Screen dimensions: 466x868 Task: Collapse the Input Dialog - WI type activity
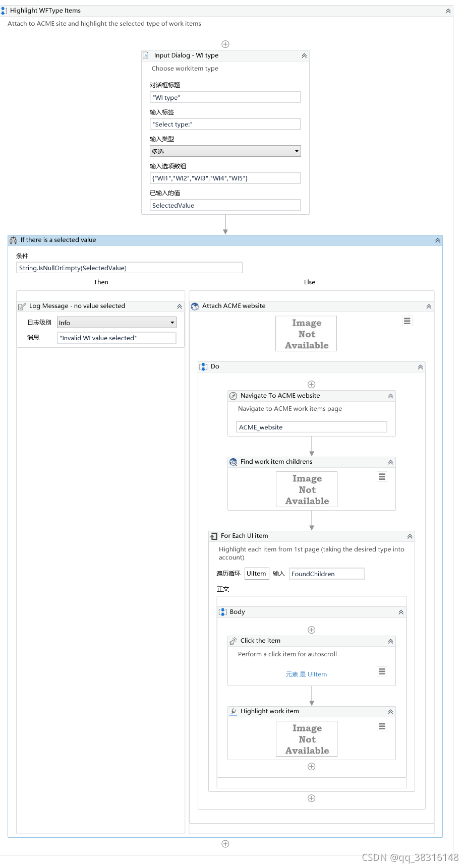pyautogui.click(x=304, y=56)
